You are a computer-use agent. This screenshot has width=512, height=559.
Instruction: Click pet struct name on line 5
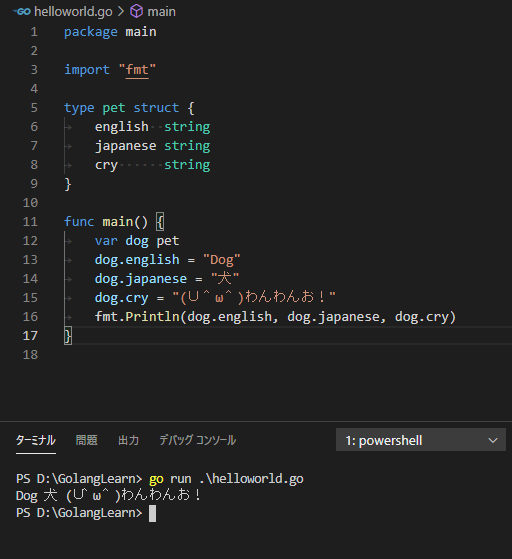pyautogui.click(x=114, y=108)
